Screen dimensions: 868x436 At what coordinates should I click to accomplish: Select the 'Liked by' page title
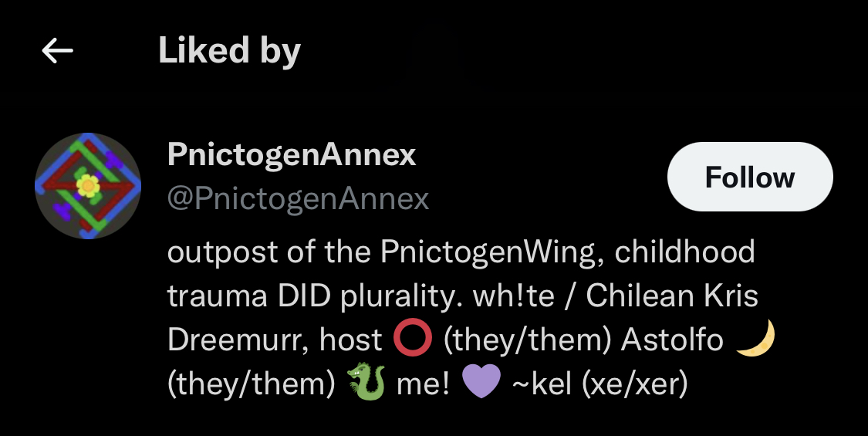coord(229,50)
